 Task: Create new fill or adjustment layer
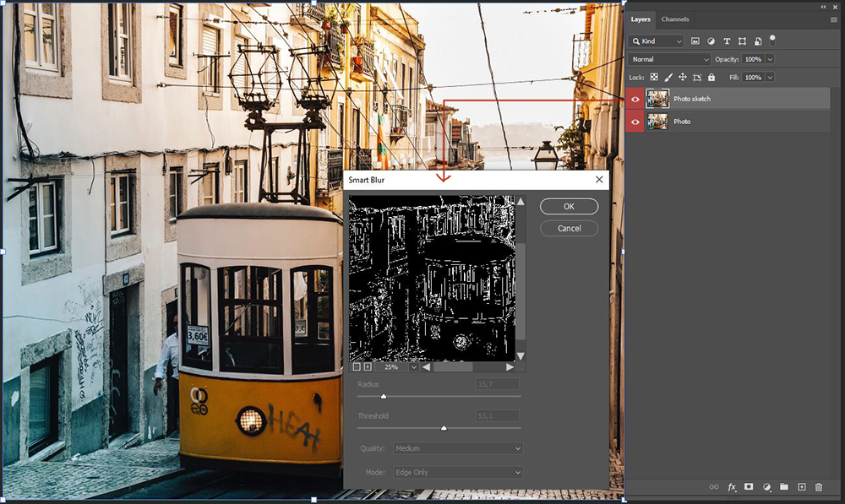[x=766, y=487]
